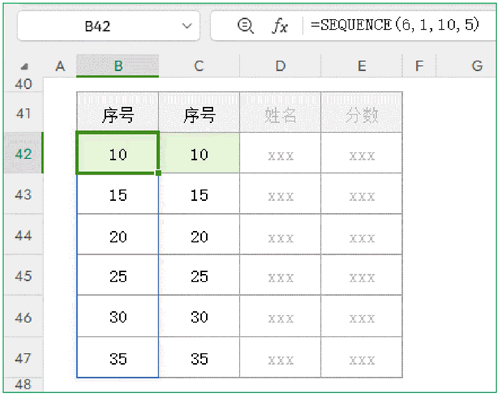This screenshot has height=396, width=500.
Task: Select cell B43 containing 15
Action: click(x=118, y=194)
